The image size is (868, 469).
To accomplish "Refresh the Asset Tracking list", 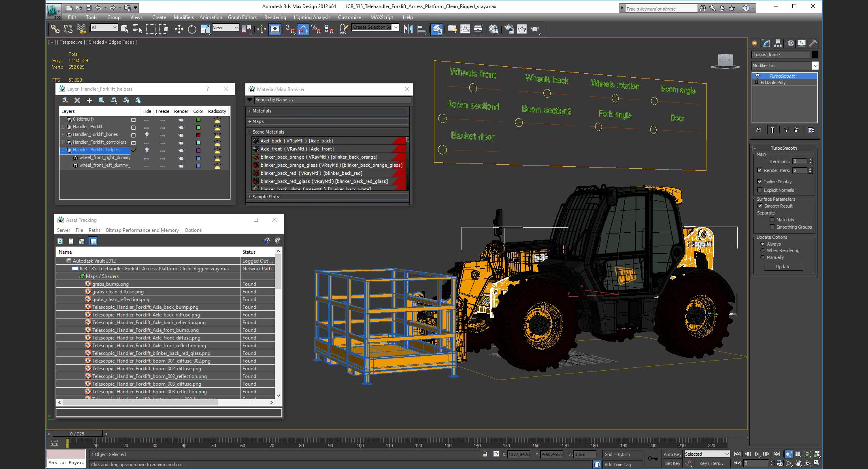I will 60,241.
